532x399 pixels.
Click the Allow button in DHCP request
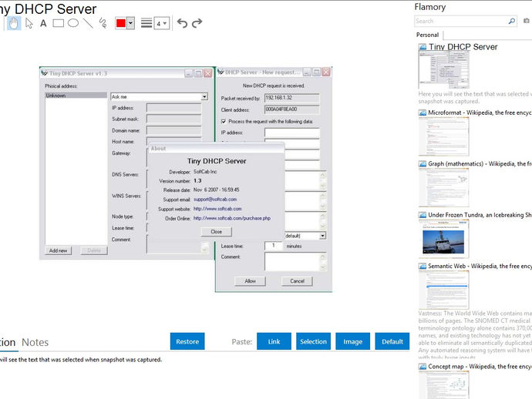(250, 281)
